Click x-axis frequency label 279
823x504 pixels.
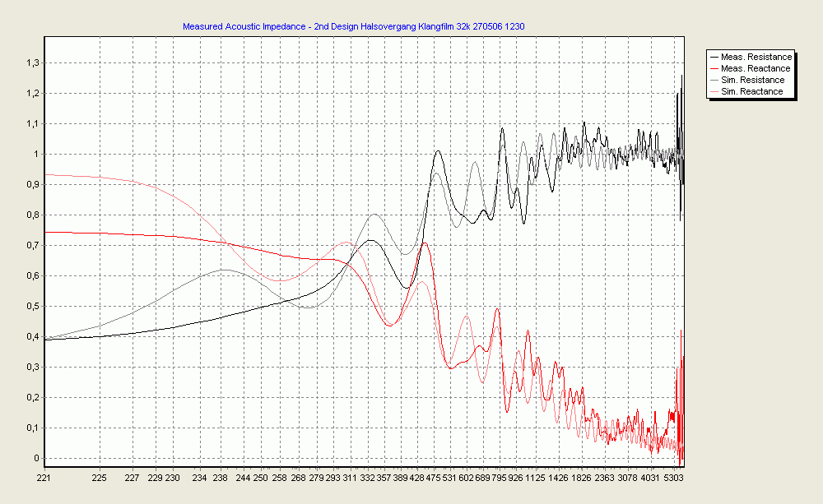(316, 478)
